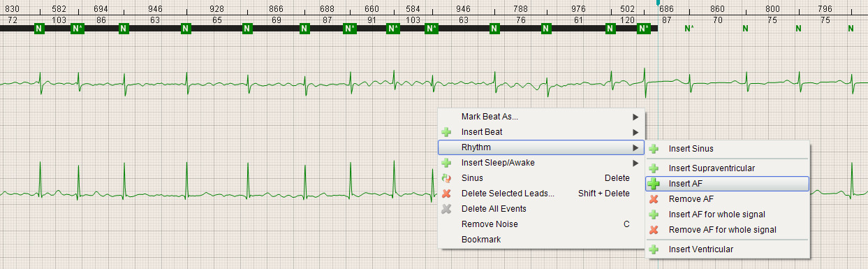
Task: Click red X icon for Delete Selected Leads
Action: (x=446, y=194)
